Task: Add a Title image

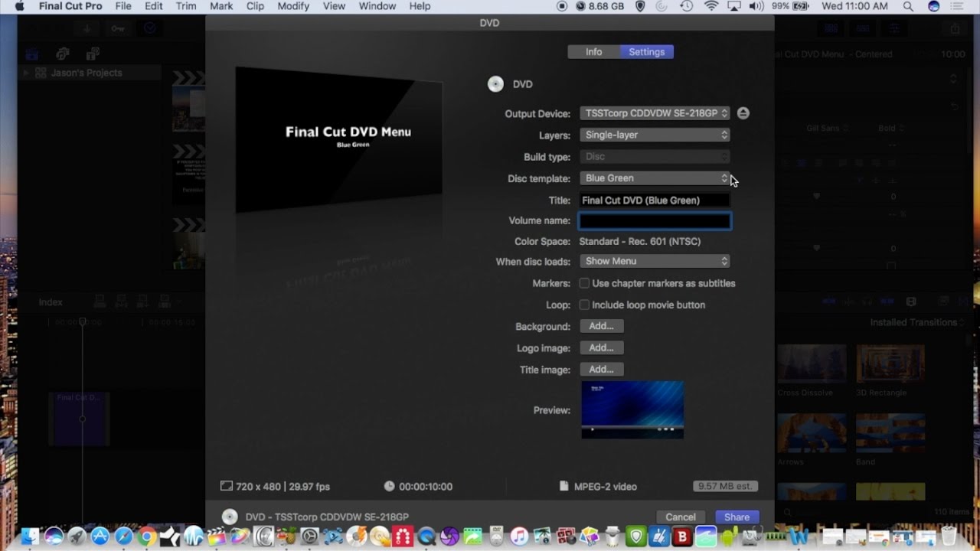Action: click(602, 369)
